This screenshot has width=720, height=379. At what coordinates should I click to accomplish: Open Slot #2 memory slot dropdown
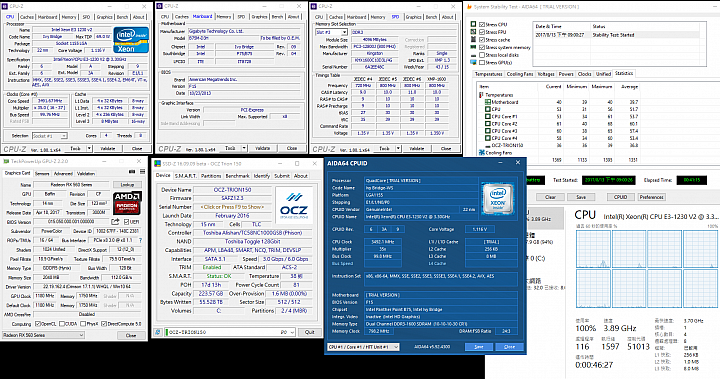pos(331,32)
